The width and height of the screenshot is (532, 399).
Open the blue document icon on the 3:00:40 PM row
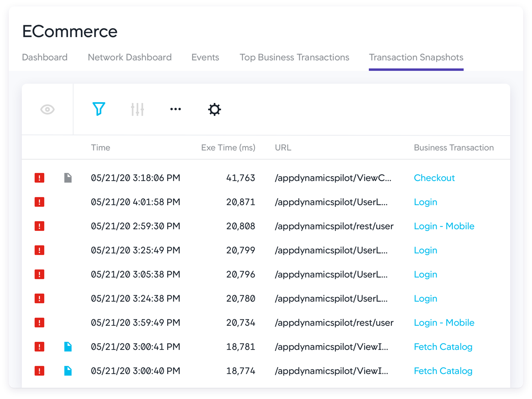pyautogui.click(x=68, y=371)
